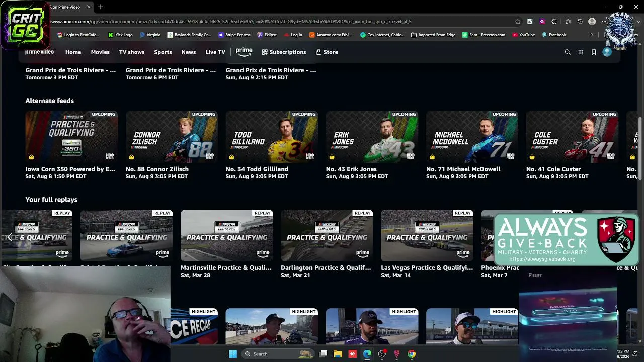Open the No. 41 Cole Custer feed
The width and height of the screenshot is (644, 362).
pos(572,136)
